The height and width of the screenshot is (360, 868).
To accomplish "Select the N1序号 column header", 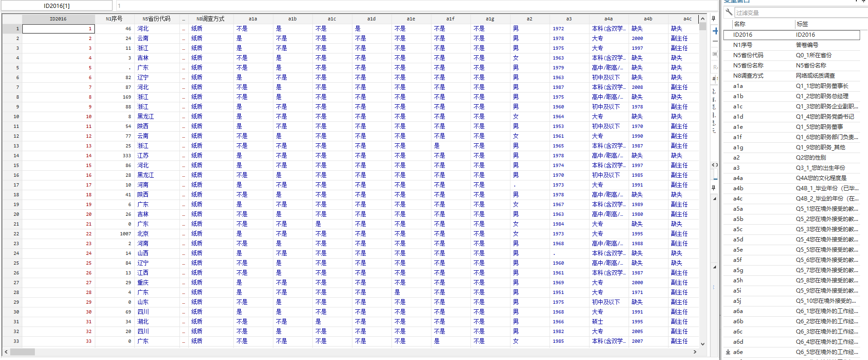I will [x=114, y=19].
